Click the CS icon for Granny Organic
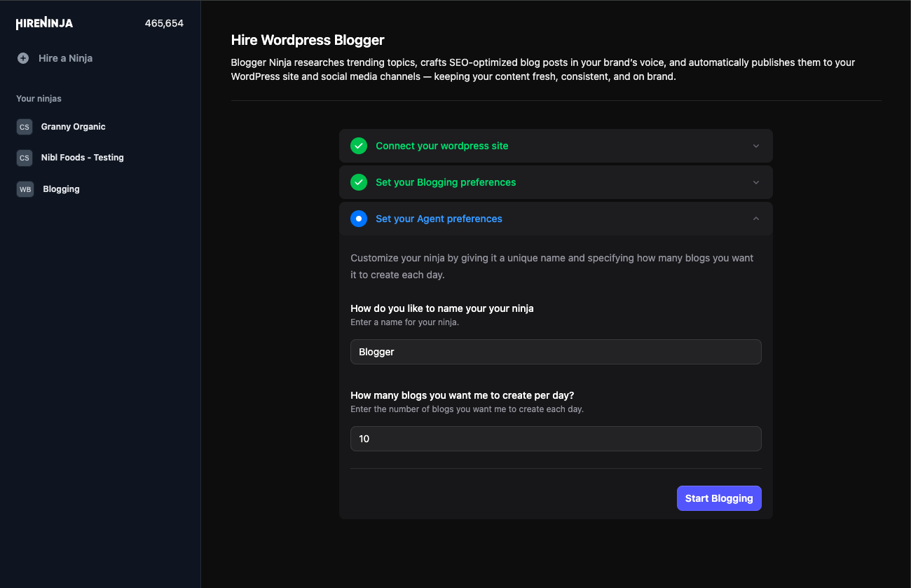Screen dimensions: 911x588 point(24,126)
